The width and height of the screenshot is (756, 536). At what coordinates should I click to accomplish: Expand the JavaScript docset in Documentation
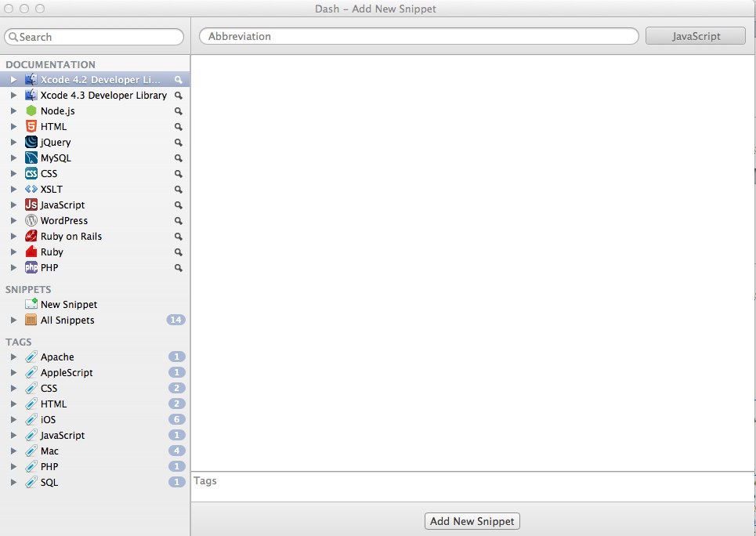13,205
